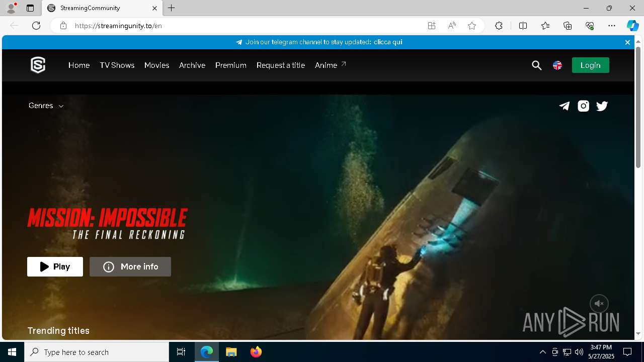Viewport: 644px width, 362px height.
Task: Open the Premium page
Action: coord(231,65)
